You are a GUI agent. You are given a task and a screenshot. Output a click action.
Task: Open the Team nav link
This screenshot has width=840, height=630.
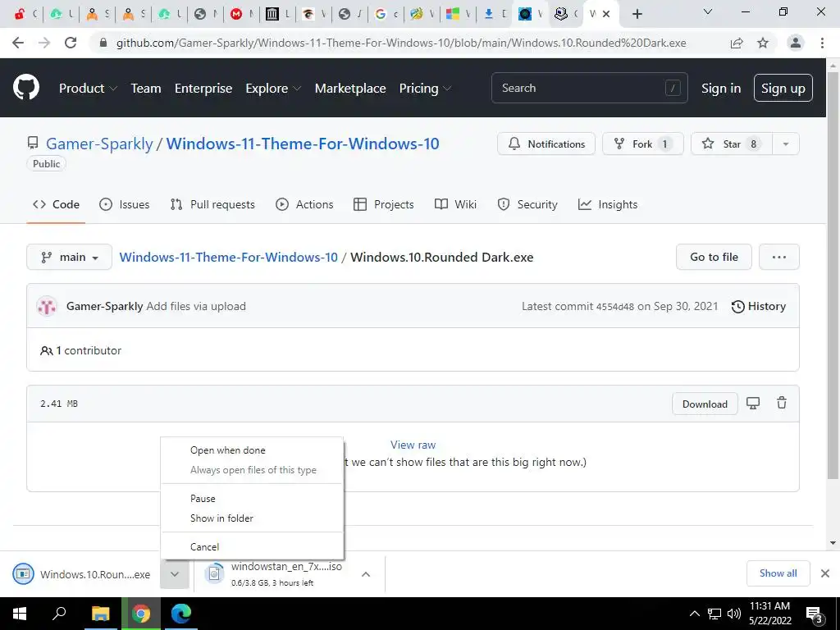146,89
